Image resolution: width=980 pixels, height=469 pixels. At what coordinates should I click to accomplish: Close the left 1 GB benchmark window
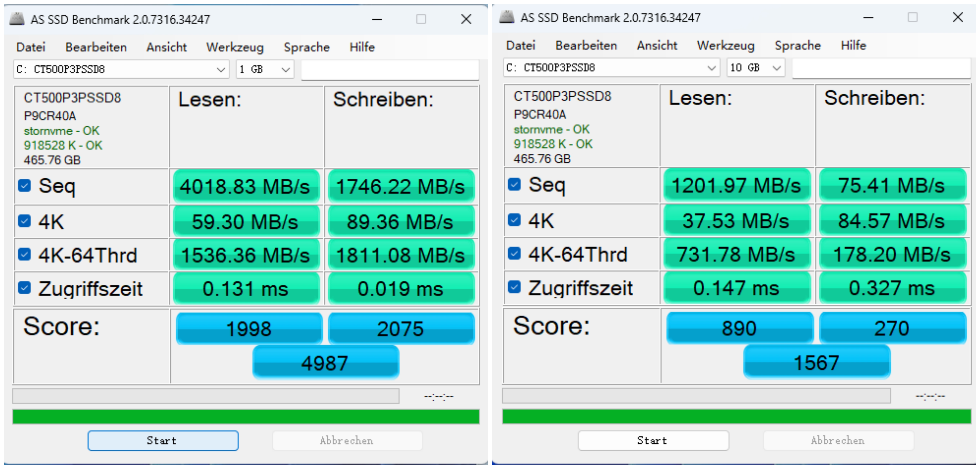tap(466, 19)
